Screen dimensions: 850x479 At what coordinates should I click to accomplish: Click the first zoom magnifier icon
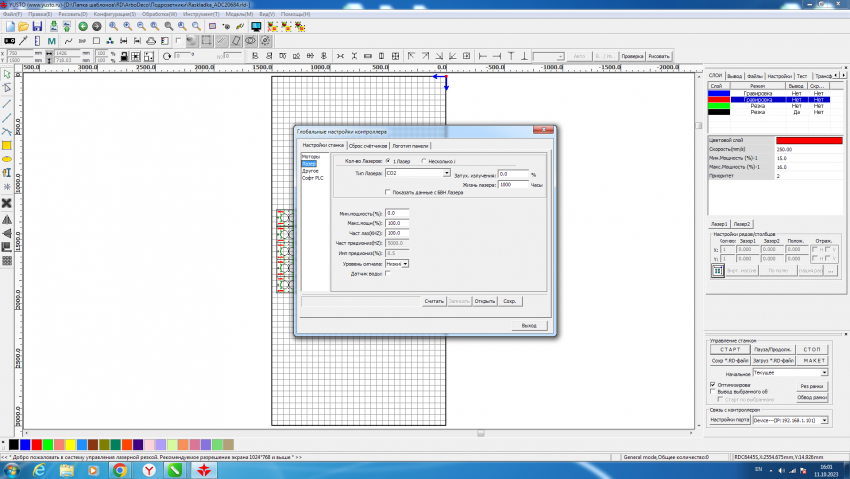(112, 26)
